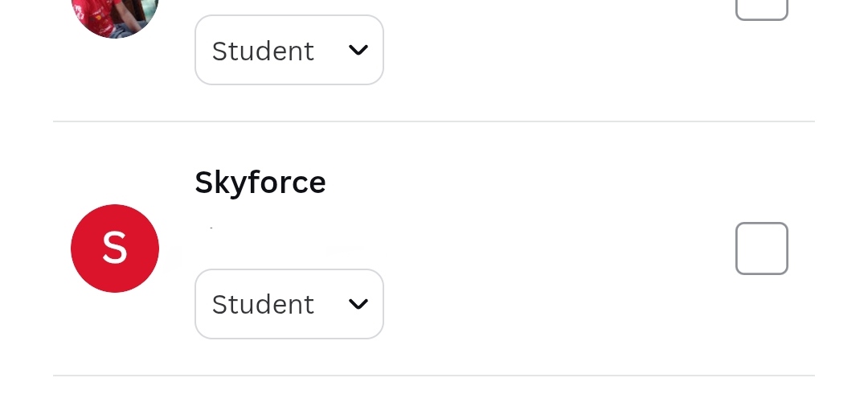Click the white letter S inside the red circle
This screenshot has height=419, width=868.
pos(115,249)
